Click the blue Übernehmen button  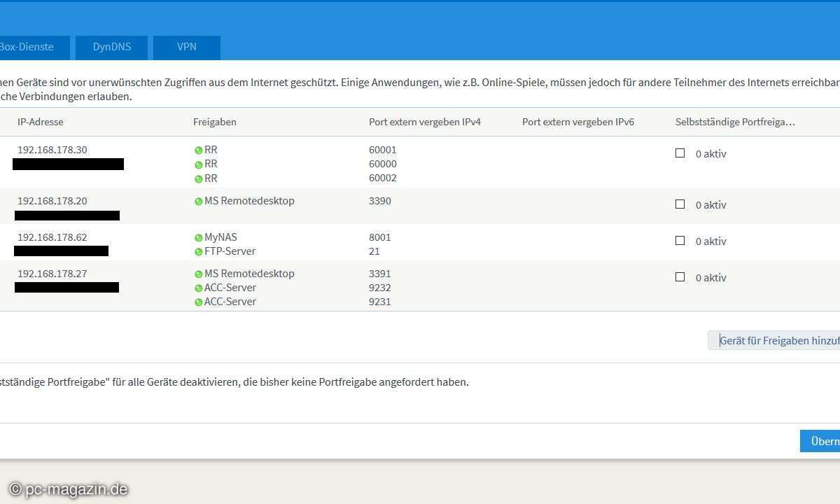pos(820,441)
